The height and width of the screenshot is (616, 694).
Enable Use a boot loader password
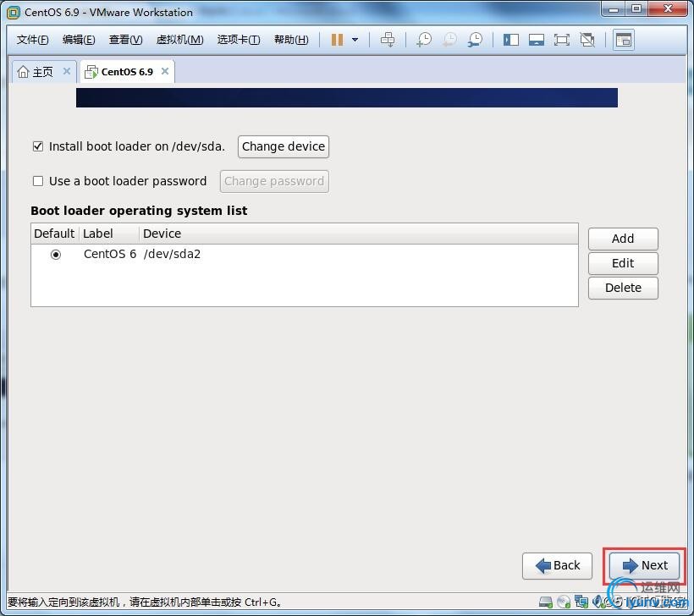click(x=38, y=181)
